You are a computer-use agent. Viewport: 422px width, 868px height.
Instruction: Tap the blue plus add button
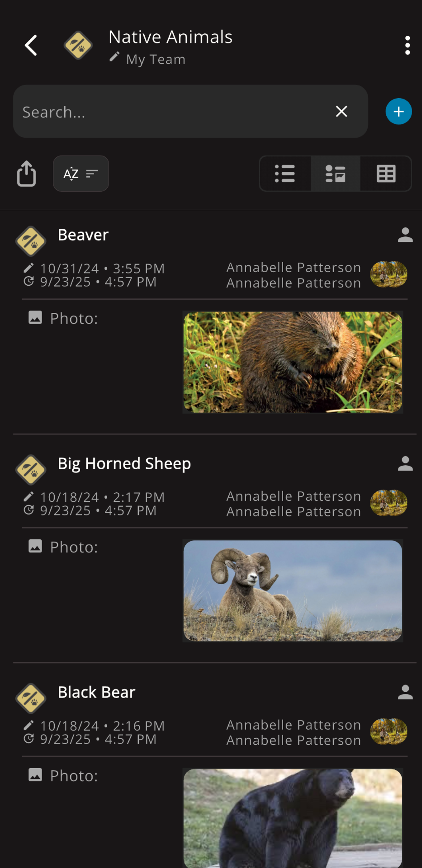click(398, 111)
